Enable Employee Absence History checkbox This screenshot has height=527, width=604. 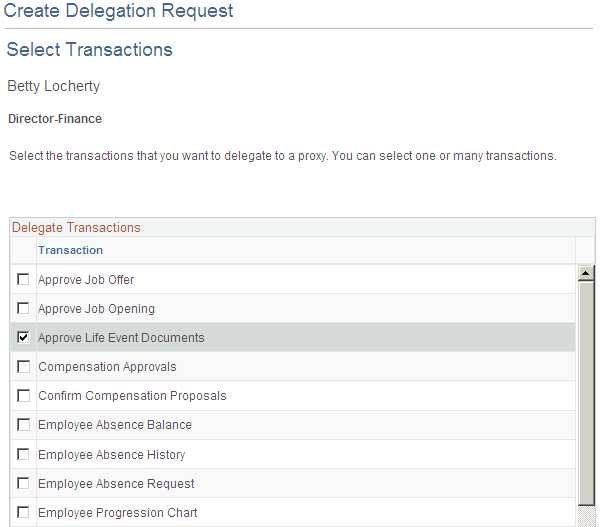pyautogui.click(x=23, y=454)
